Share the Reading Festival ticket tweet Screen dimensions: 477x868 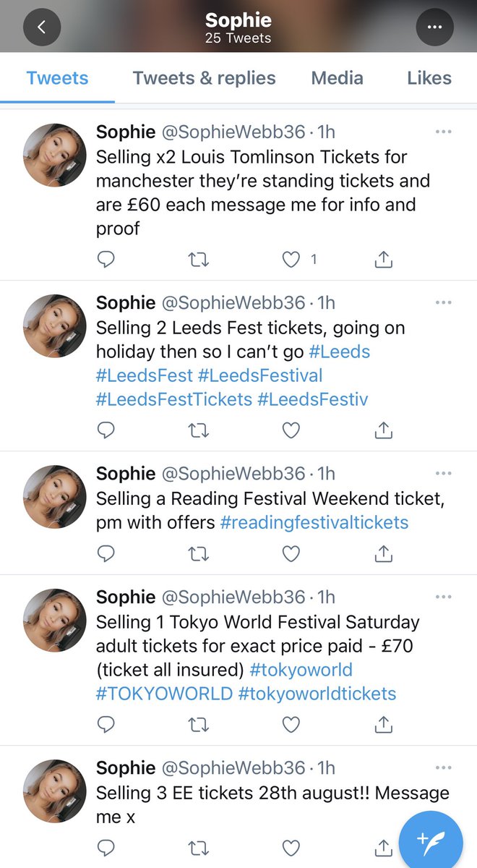(x=384, y=554)
